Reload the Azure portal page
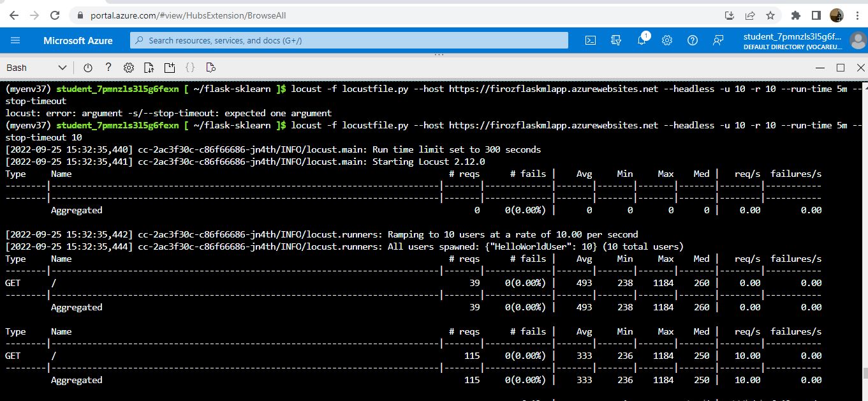Screen dimensions: 868x401 tap(55, 15)
